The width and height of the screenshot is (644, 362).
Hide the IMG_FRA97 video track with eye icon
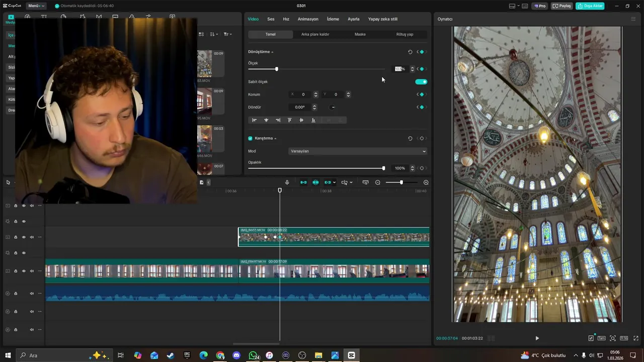pyautogui.click(x=24, y=271)
